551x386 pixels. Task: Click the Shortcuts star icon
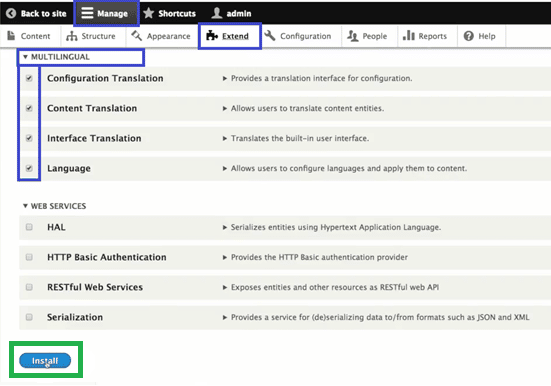click(x=149, y=13)
